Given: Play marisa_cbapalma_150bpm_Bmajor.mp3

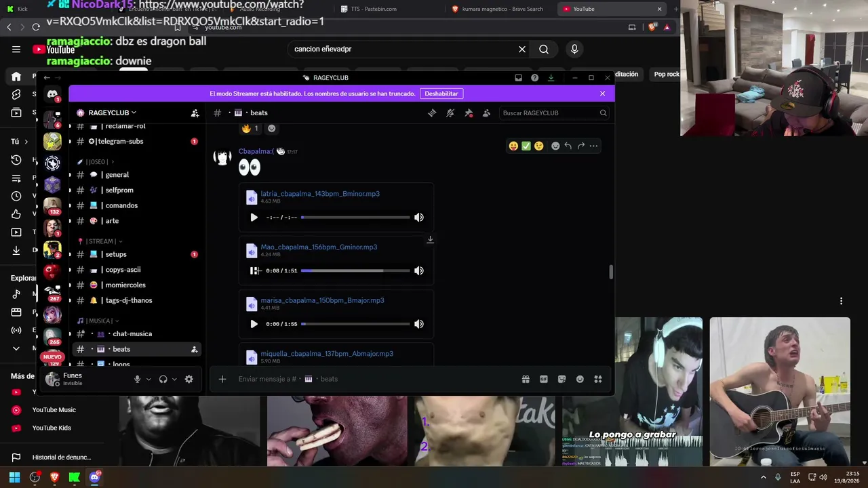Looking at the screenshot, I should (x=254, y=324).
